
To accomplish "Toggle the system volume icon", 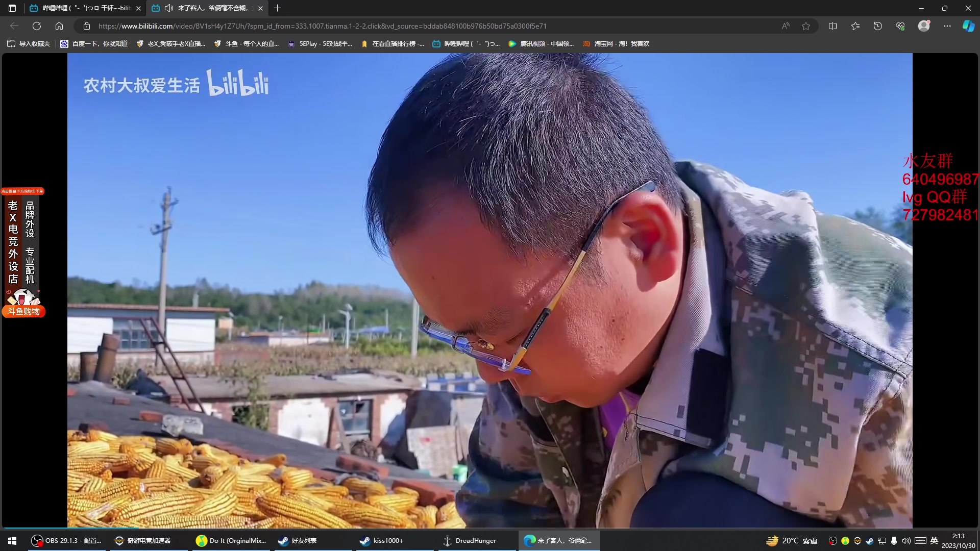I will (x=907, y=540).
